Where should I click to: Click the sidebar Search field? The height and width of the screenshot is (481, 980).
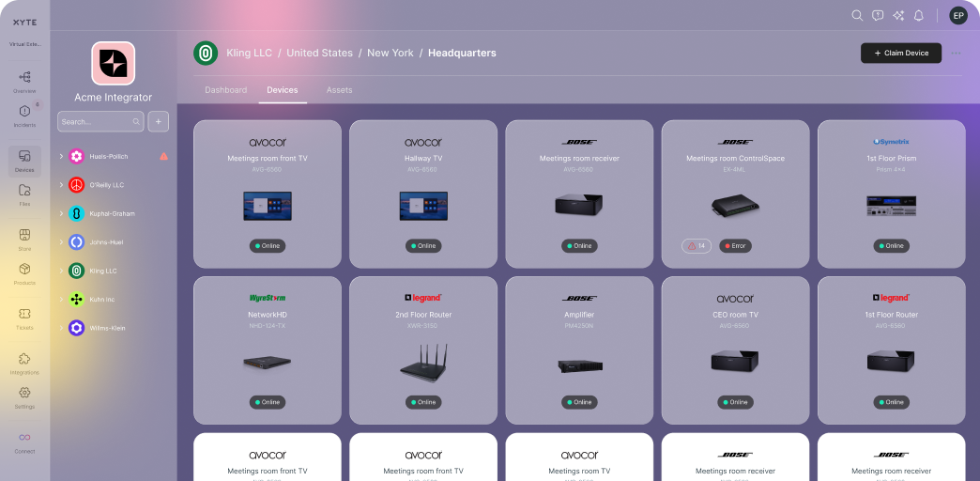(100, 122)
